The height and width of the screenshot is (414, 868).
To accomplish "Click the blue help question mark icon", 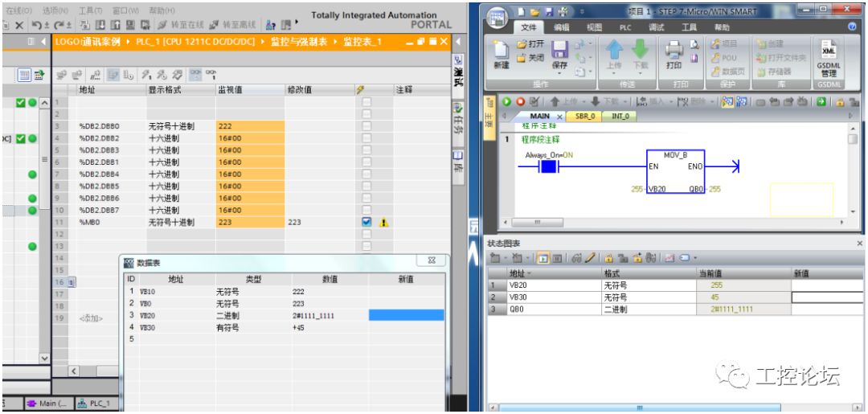I will [852, 27].
